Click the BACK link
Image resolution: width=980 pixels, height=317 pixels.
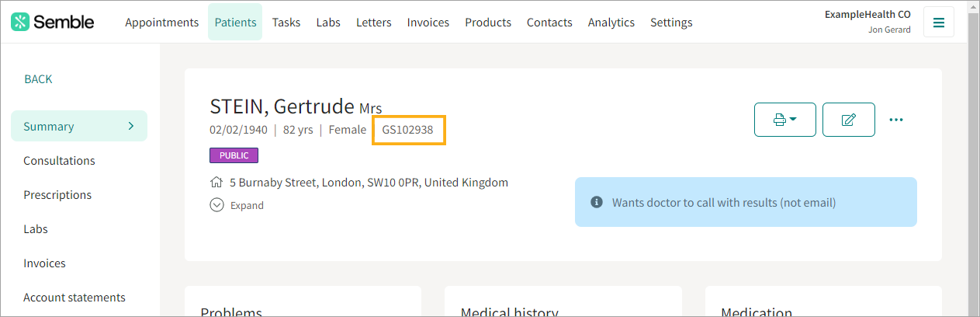click(38, 79)
